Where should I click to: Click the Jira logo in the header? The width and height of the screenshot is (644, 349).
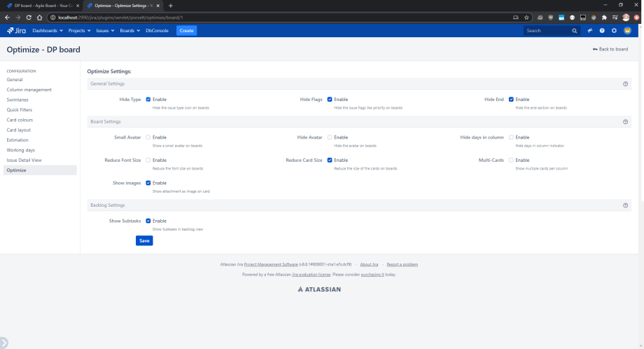16,30
